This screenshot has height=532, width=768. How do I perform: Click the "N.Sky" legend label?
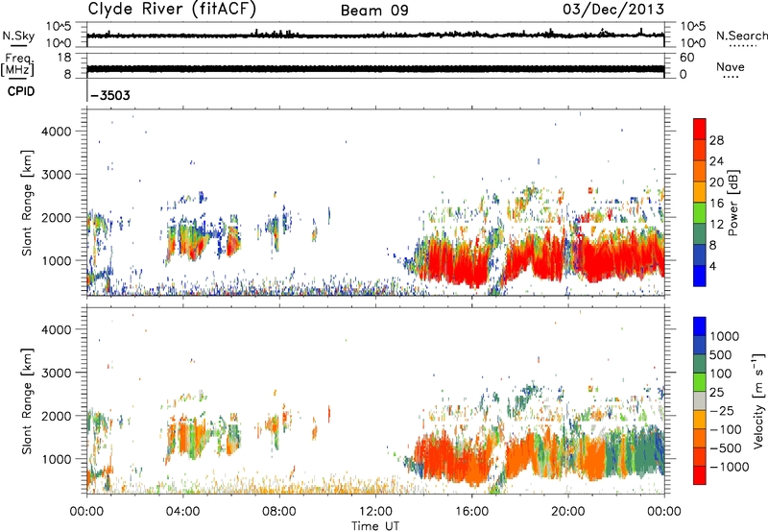18,36
